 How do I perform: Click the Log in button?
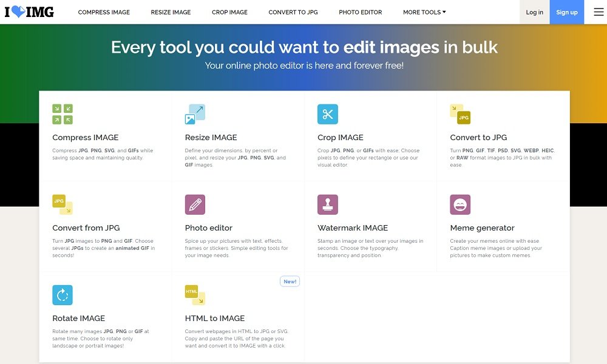pyautogui.click(x=535, y=12)
